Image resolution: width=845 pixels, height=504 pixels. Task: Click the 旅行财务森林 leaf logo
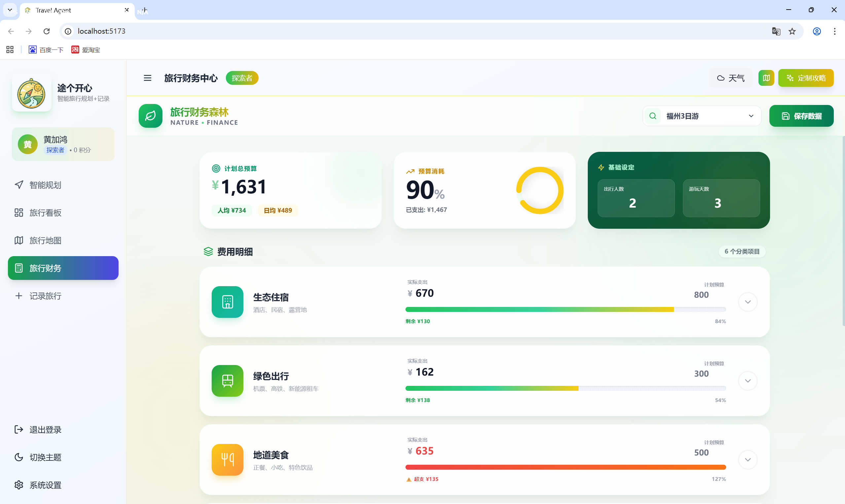pyautogui.click(x=151, y=116)
